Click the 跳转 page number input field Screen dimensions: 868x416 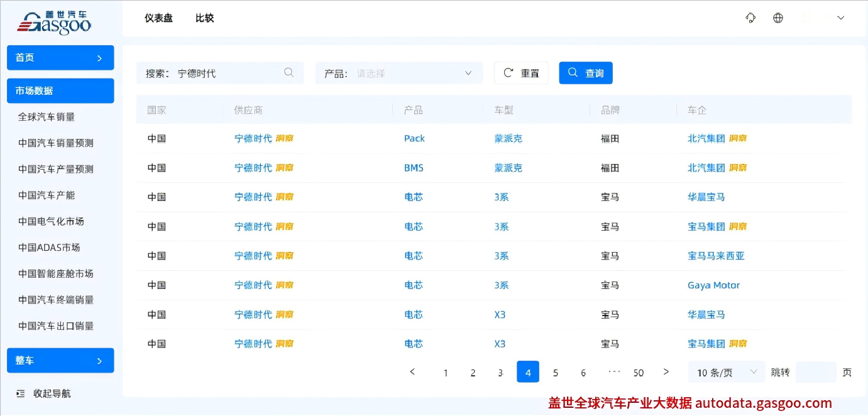pos(815,373)
